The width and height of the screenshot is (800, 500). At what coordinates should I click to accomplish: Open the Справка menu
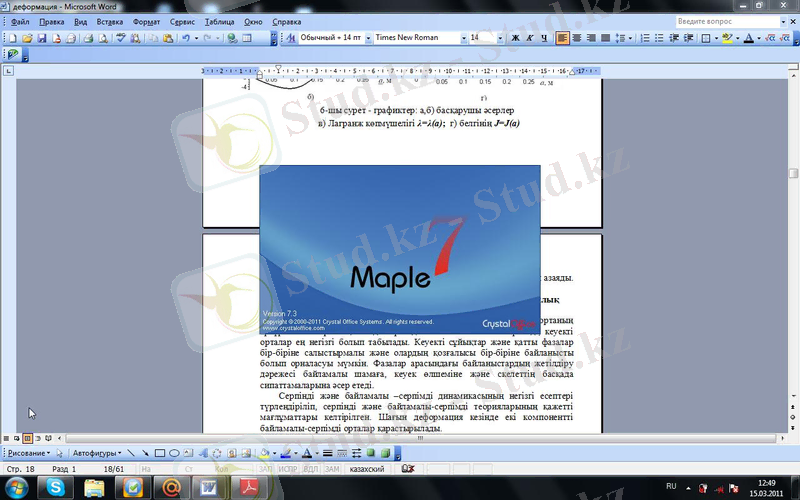287,22
